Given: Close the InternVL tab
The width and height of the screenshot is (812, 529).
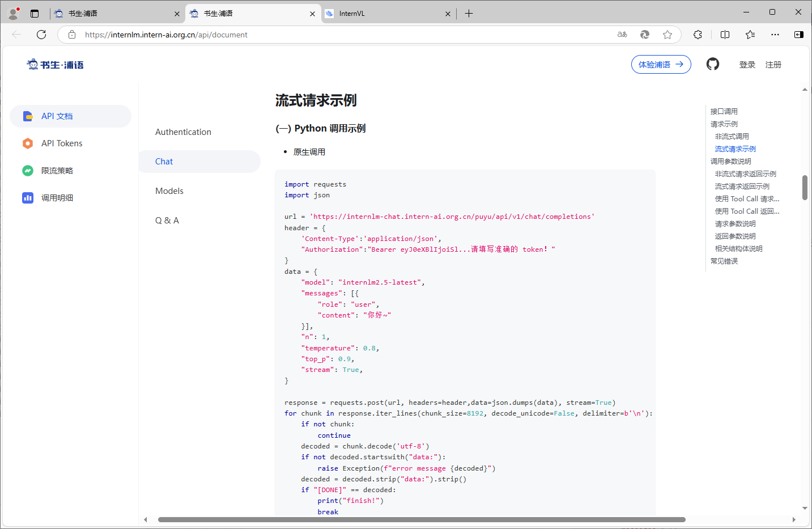Looking at the screenshot, I should pyautogui.click(x=448, y=14).
